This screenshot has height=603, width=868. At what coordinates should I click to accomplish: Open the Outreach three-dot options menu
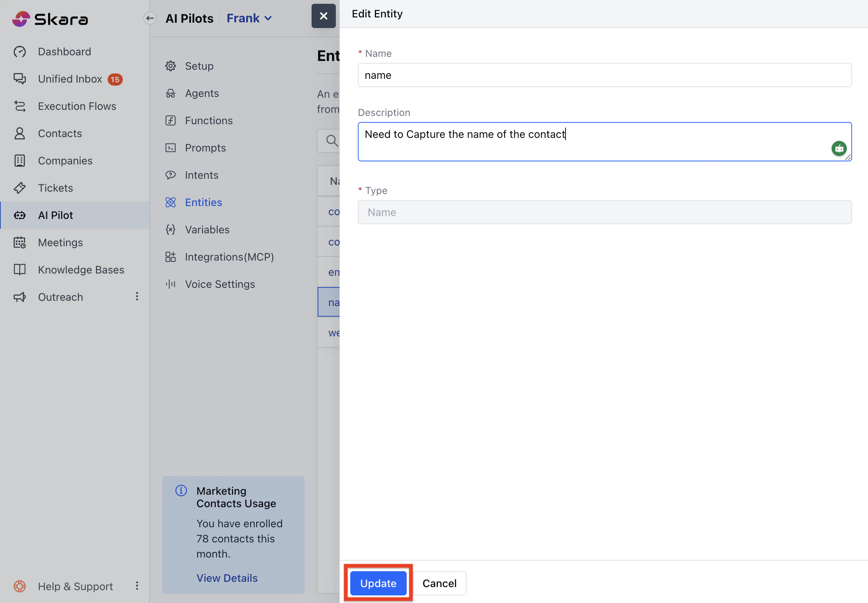point(137,297)
